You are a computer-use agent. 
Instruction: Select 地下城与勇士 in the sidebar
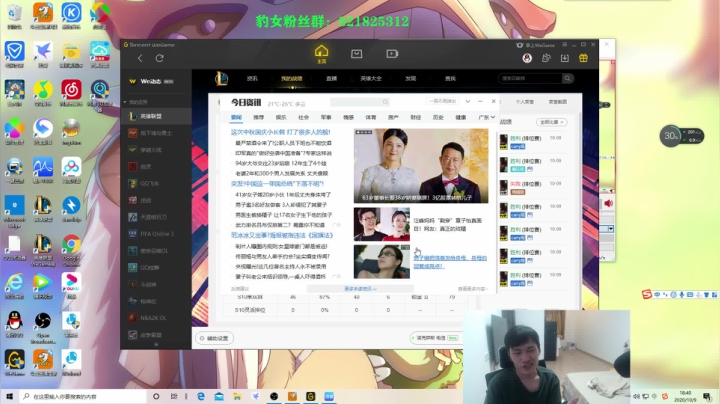pyautogui.click(x=156, y=133)
